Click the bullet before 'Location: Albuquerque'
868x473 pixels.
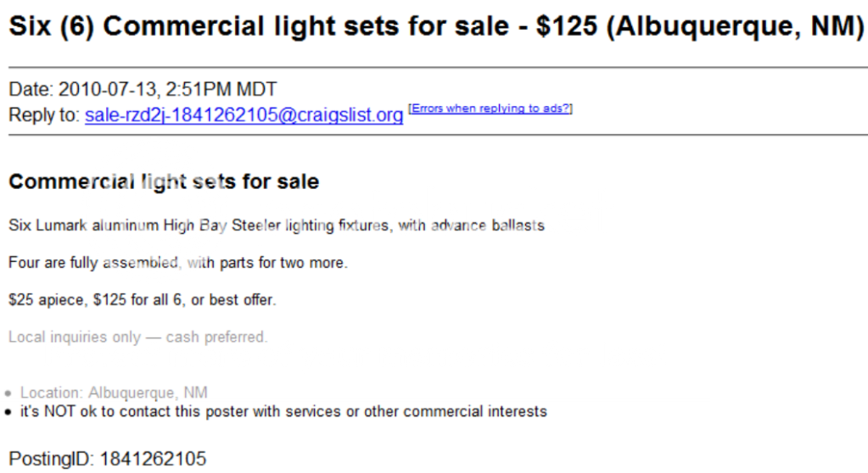coord(8,393)
